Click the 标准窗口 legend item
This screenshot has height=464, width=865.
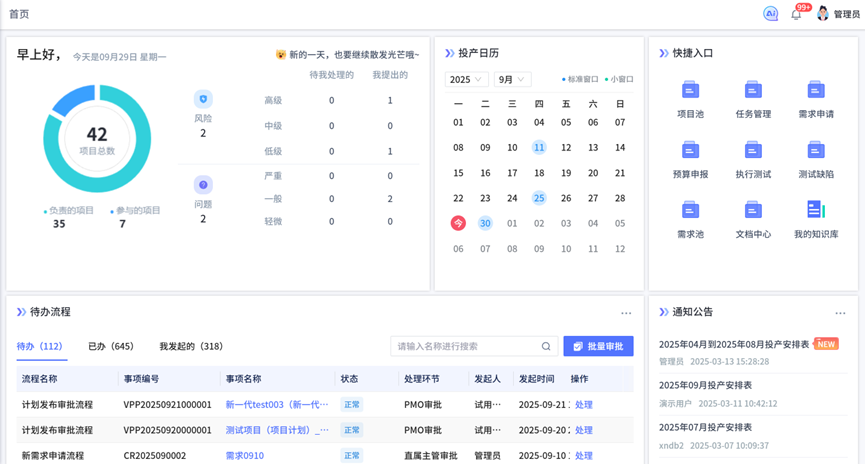(x=580, y=79)
